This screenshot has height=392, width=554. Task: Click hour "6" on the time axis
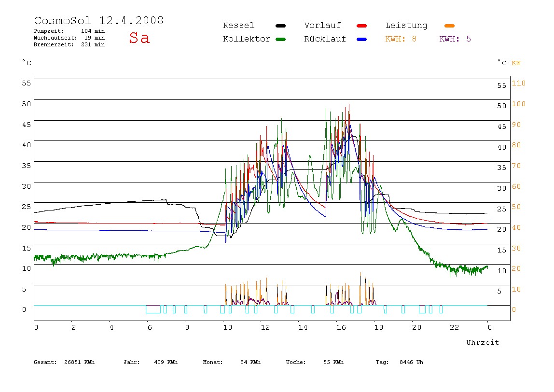point(150,328)
